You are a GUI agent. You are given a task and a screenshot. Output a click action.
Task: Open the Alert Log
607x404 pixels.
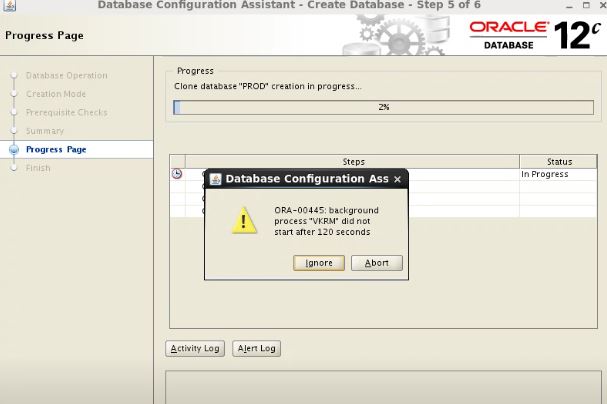coord(256,348)
